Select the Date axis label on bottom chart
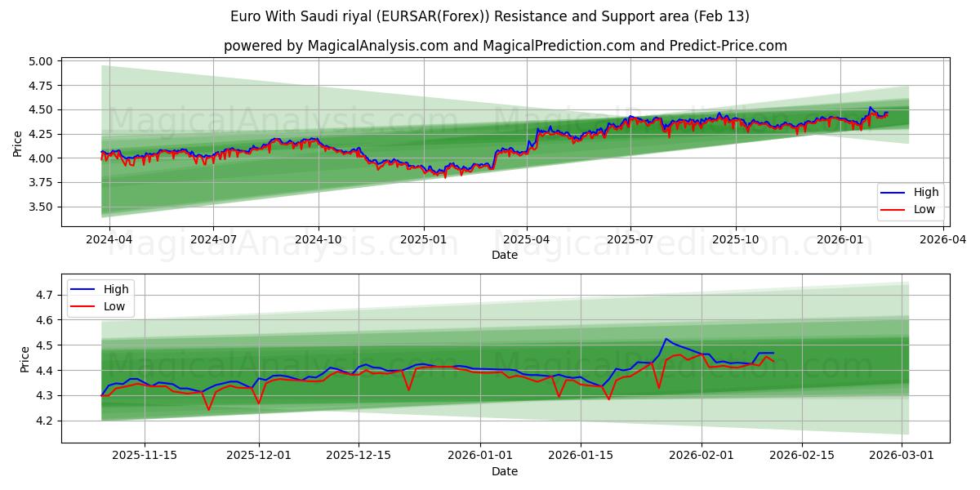 (x=507, y=470)
